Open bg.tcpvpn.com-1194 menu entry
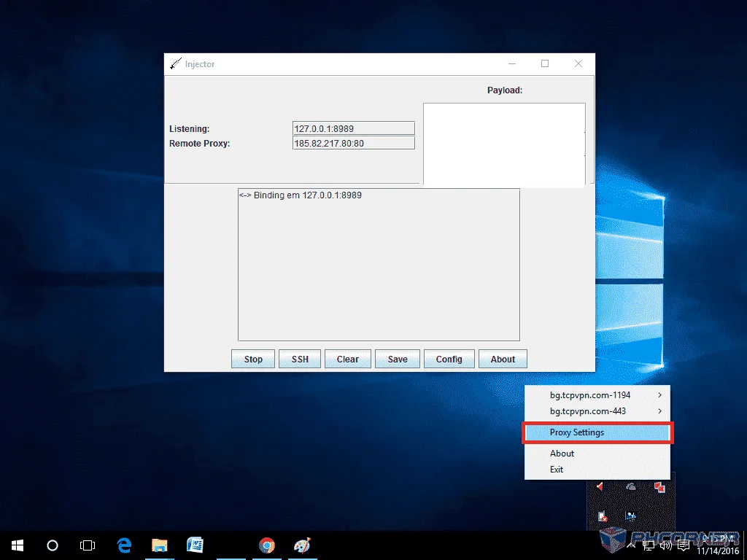Viewport: 747px width, 560px height. coord(597,395)
